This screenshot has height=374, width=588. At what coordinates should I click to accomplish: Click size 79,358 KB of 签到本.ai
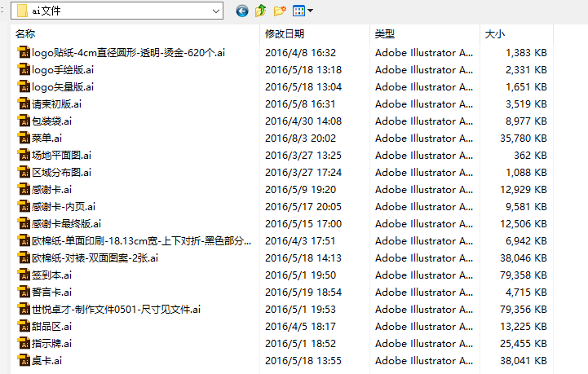click(x=523, y=275)
